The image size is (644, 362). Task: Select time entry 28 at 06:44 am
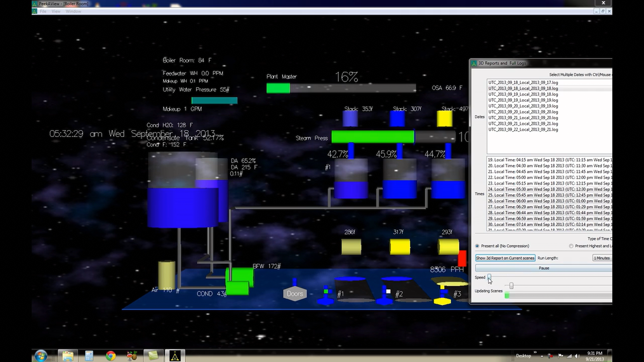click(x=549, y=213)
